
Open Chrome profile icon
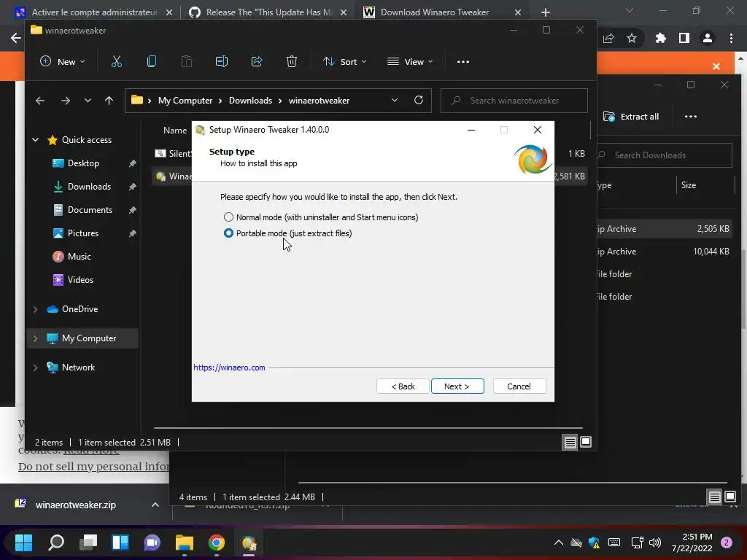[708, 38]
